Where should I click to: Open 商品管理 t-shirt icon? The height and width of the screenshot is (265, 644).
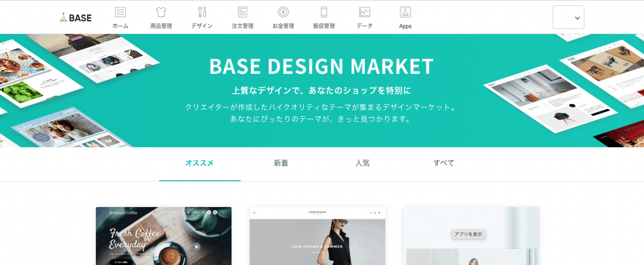161,12
